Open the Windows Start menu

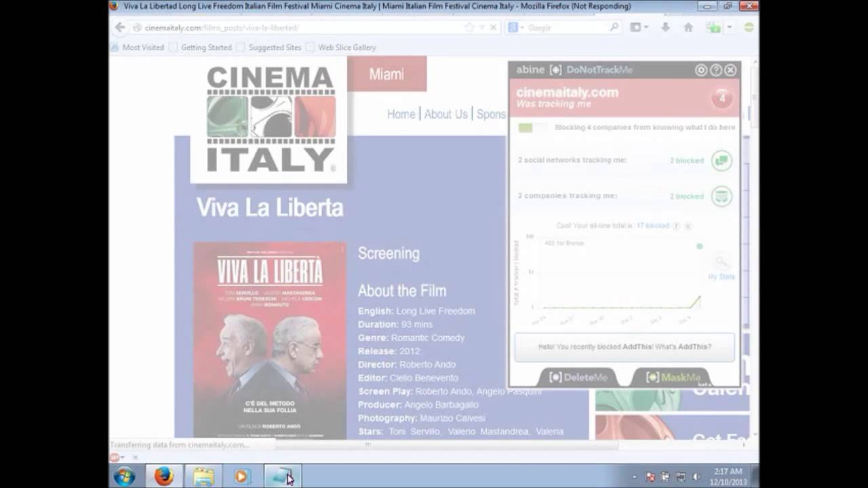(125, 476)
